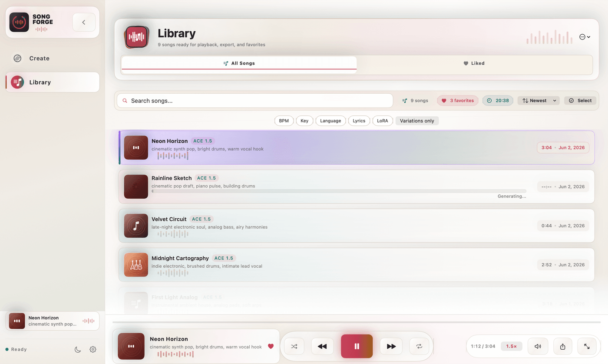Click the Neon Horizon waveform in list row
This screenshot has width=608, height=364.
173,156
